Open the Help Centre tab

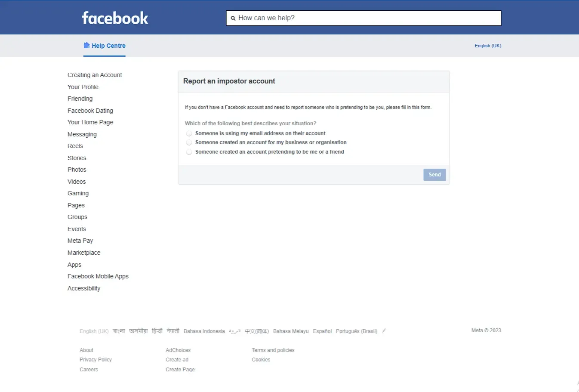[x=105, y=46]
